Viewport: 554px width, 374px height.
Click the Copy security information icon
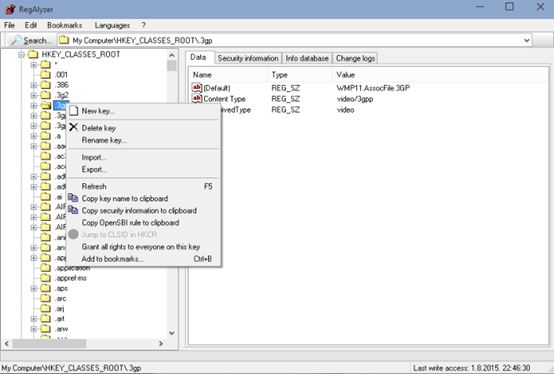(73, 210)
